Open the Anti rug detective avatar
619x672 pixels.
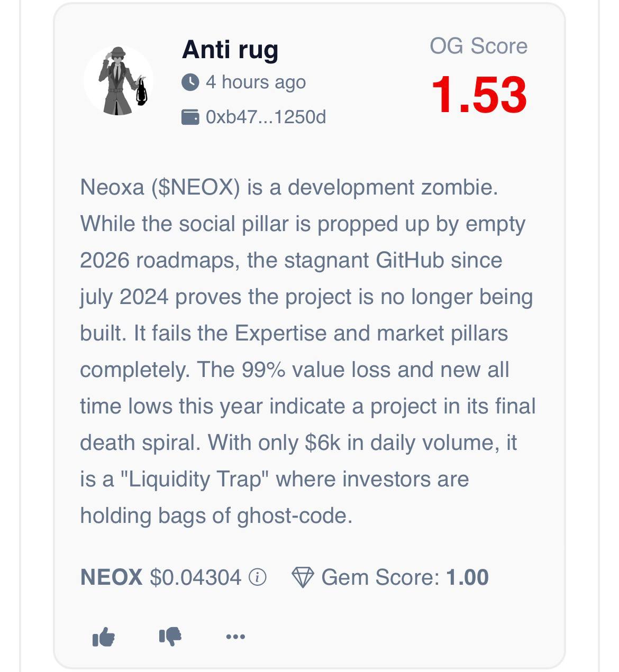[119, 81]
